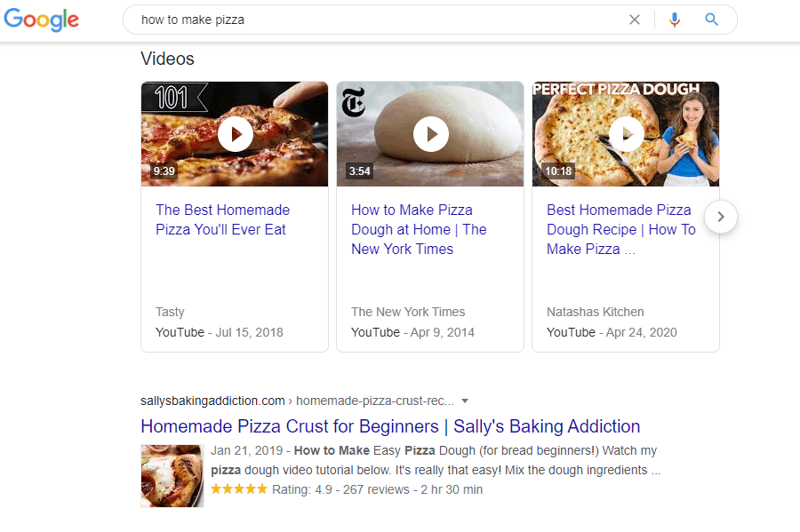The height and width of the screenshot is (532, 800).
Task: Click the five-star rating display
Action: pos(238,489)
